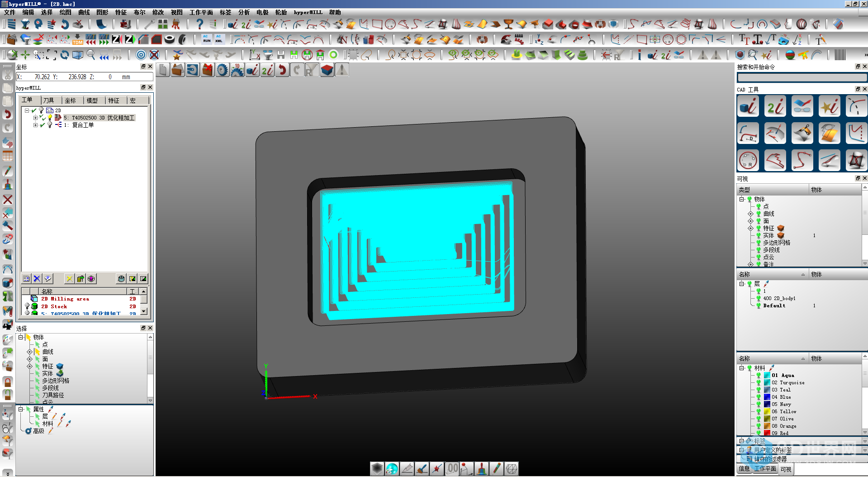Click the red X delete icon in left sidebar
This screenshot has width=868, height=477.
point(8,200)
